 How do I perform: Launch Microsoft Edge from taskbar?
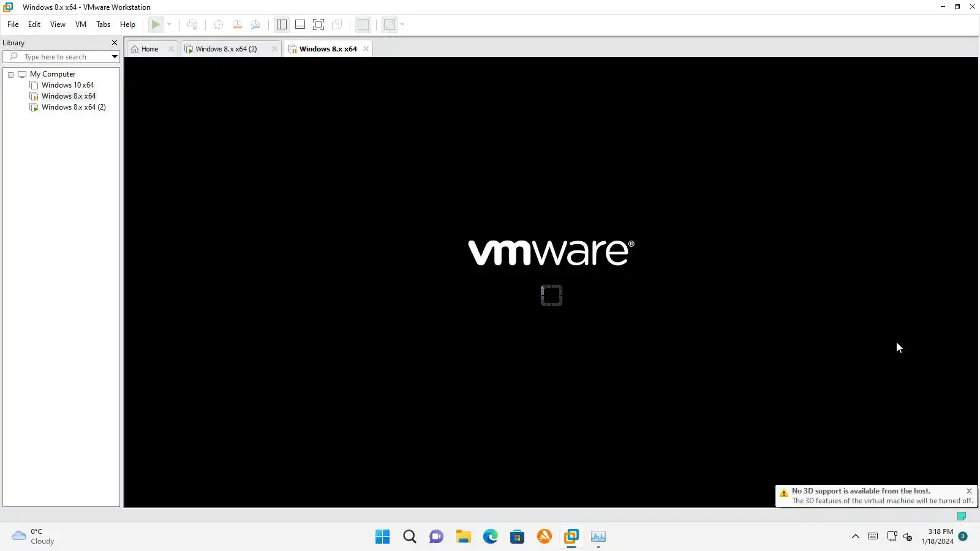coord(491,537)
